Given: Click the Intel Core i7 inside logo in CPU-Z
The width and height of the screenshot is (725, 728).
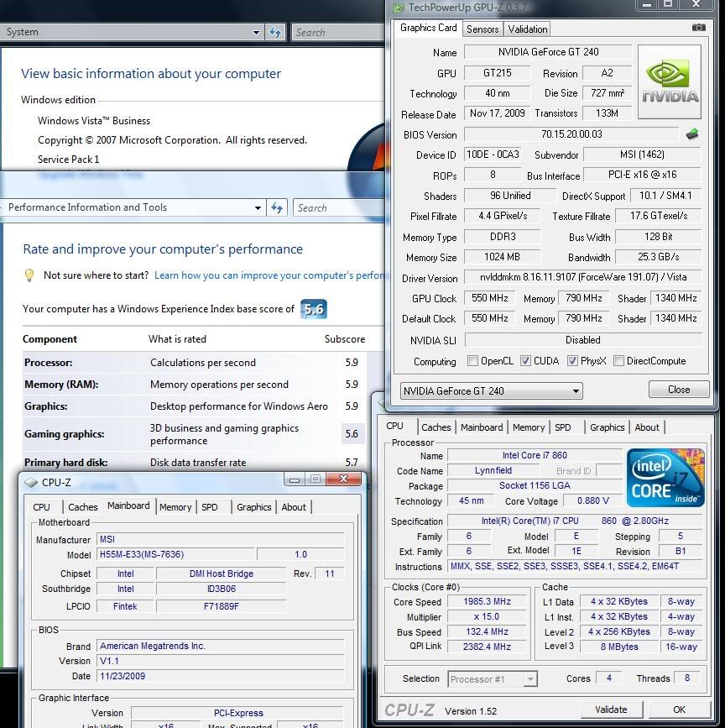Looking at the screenshot, I should 665,478.
